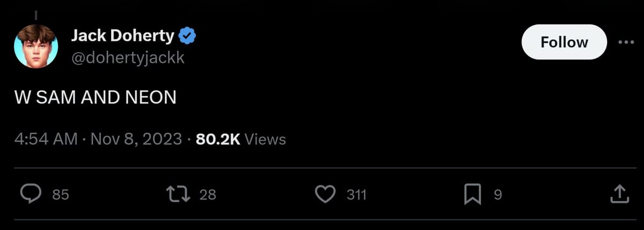
Task: Click the Nov 8, 2023 date
Action: point(136,139)
